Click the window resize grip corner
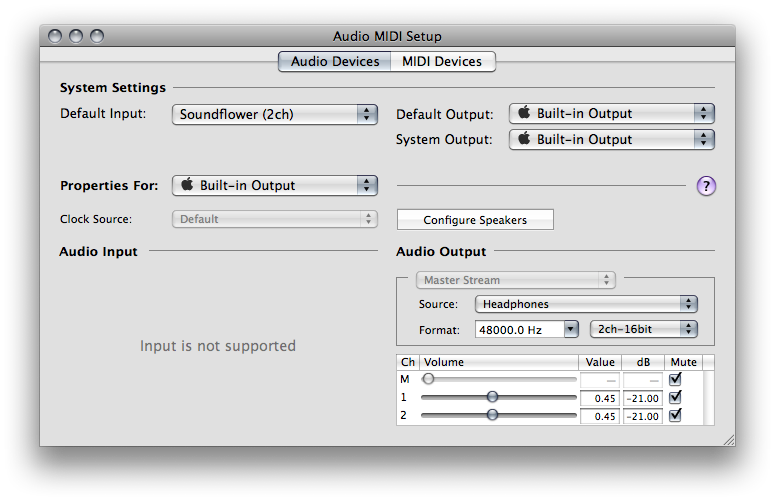 729,440
